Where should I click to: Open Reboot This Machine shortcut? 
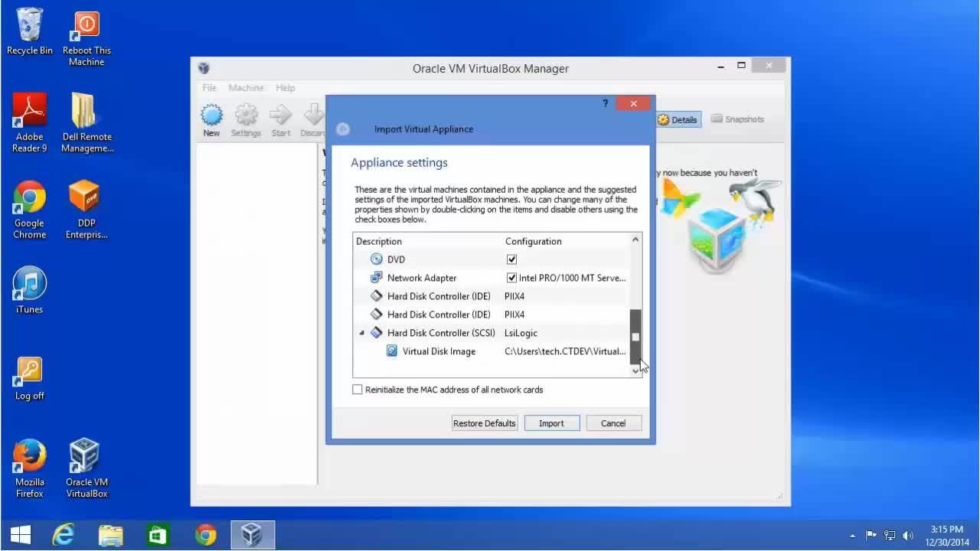tap(87, 38)
